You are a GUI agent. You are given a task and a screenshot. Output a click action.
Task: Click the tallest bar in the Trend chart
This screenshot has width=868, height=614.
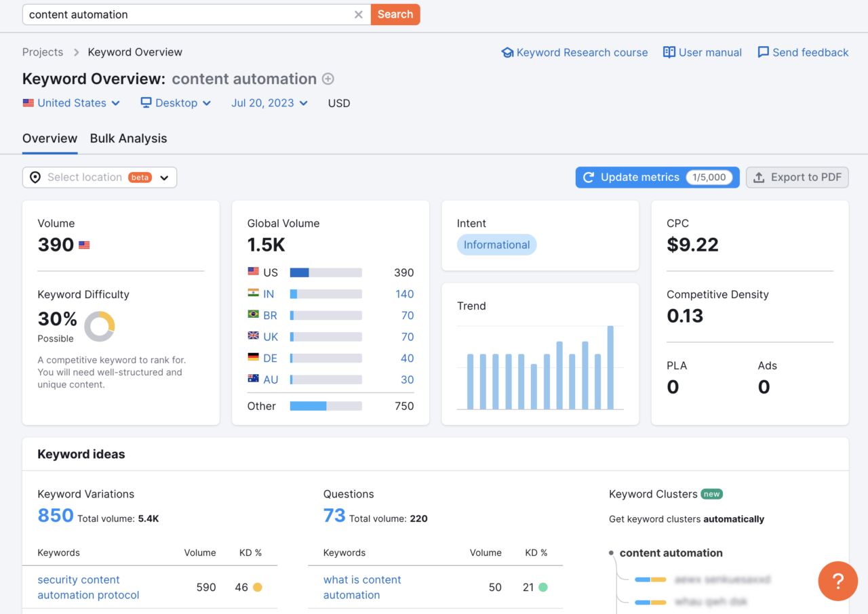point(610,368)
